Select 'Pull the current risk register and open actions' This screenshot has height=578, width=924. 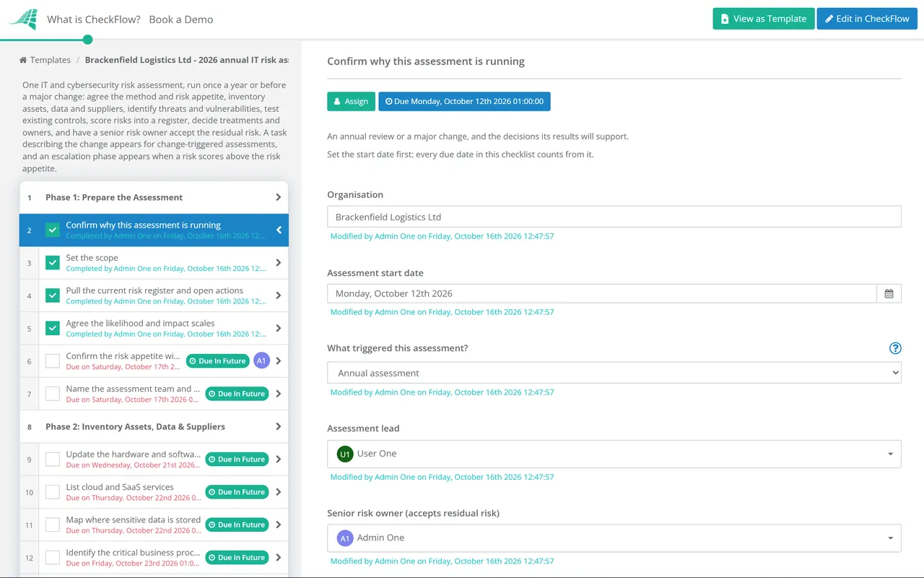coord(154,290)
